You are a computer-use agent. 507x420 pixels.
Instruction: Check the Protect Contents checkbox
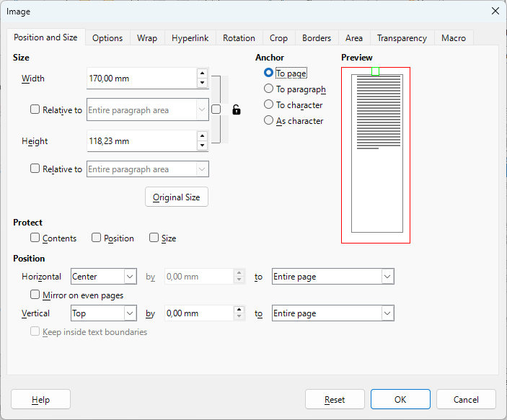pyautogui.click(x=35, y=238)
